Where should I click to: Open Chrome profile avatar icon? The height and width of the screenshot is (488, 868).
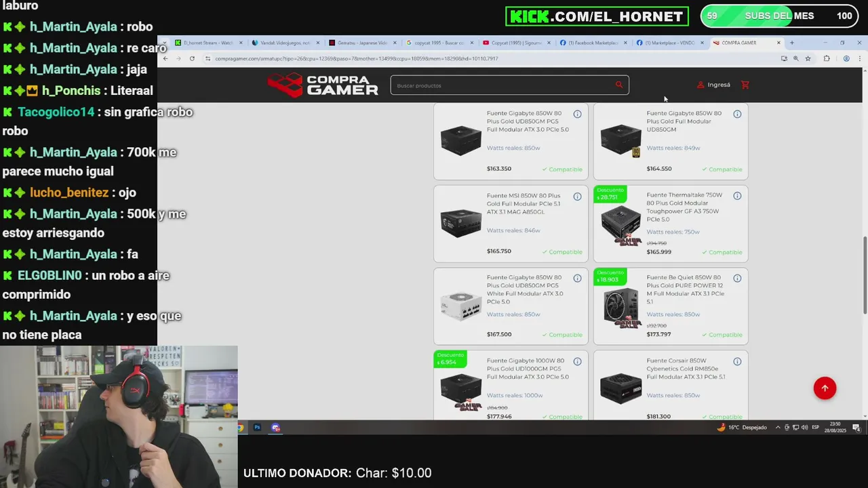click(x=846, y=58)
